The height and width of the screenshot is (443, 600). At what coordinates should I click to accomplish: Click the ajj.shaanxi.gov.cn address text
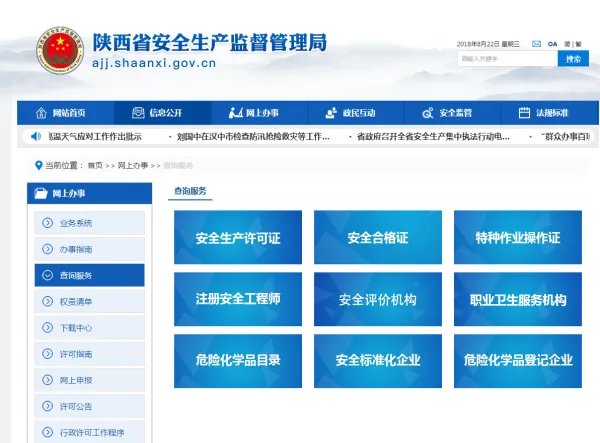pyautogui.click(x=154, y=63)
